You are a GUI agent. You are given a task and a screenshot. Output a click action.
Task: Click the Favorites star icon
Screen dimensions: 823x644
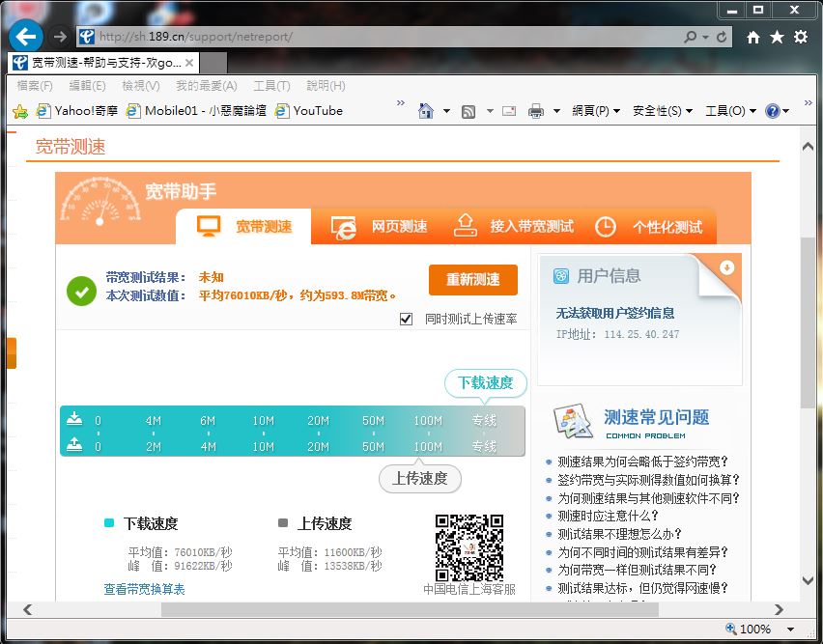[777, 37]
